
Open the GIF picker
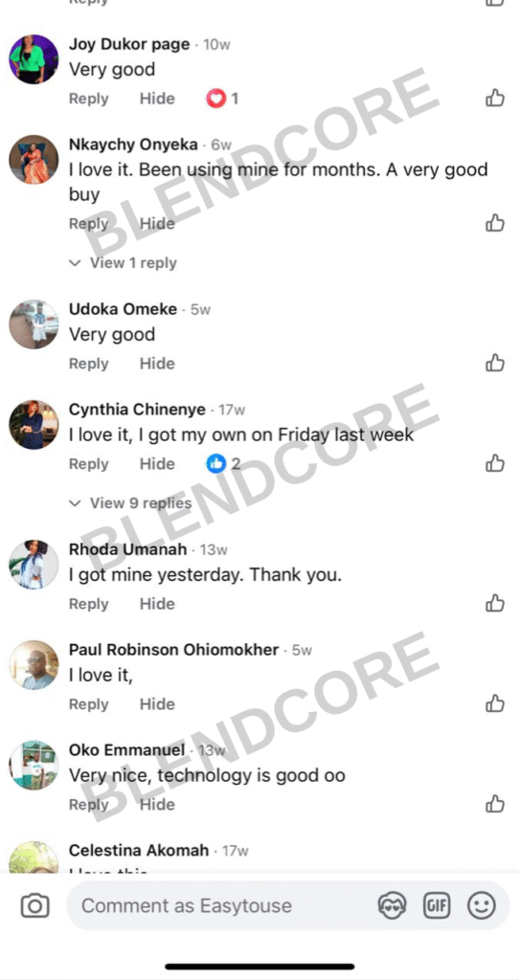(x=437, y=905)
